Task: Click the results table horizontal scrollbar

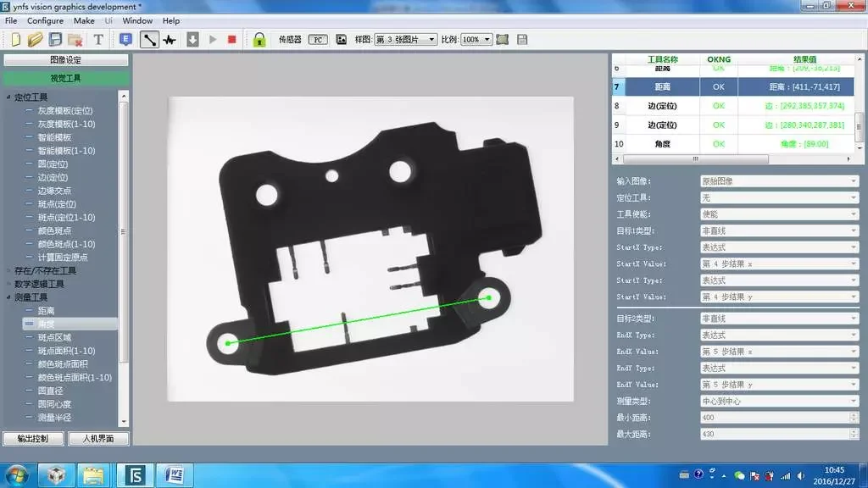Action: (x=695, y=159)
